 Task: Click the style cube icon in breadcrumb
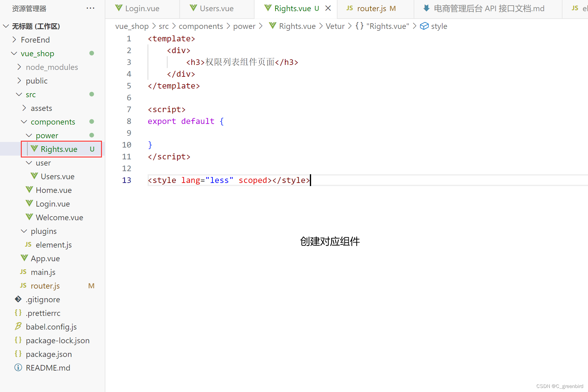click(424, 26)
